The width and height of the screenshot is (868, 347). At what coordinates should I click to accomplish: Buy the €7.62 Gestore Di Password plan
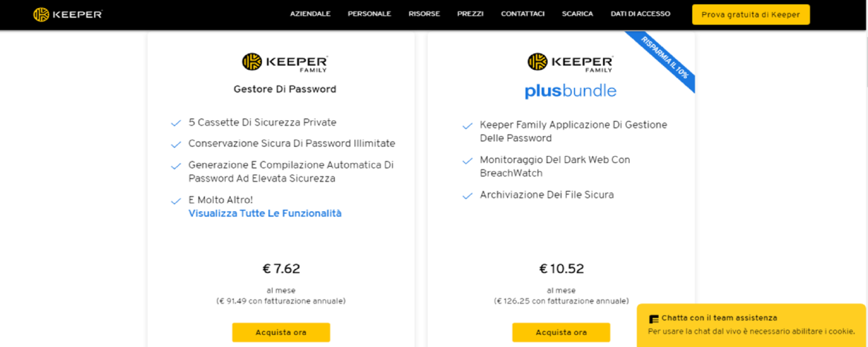pyautogui.click(x=281, y=332)
